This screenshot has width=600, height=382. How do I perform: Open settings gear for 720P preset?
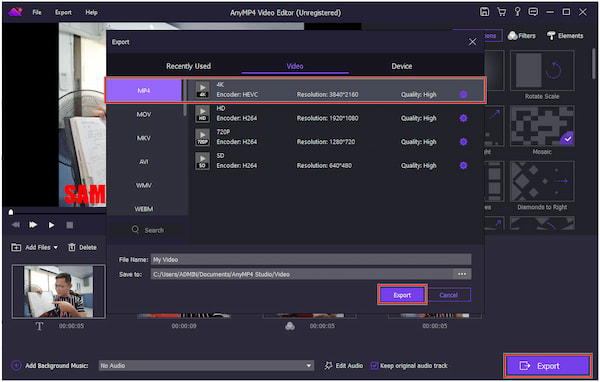point(463,142)
